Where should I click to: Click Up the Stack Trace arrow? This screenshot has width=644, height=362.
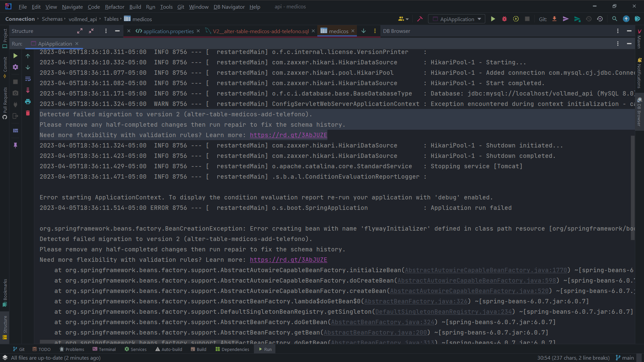[x=28, y=56]
